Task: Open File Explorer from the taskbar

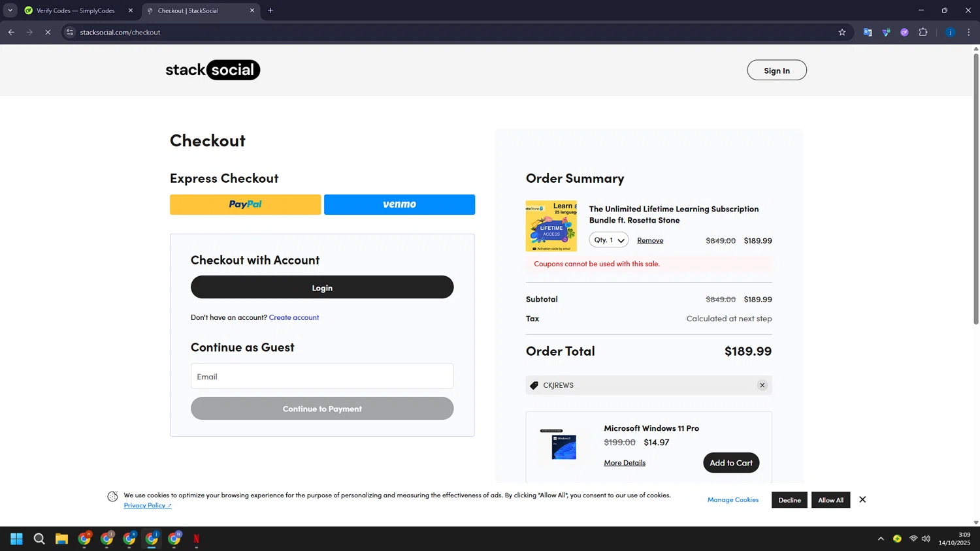Action: pyautogui.click(x=61, y=539)
